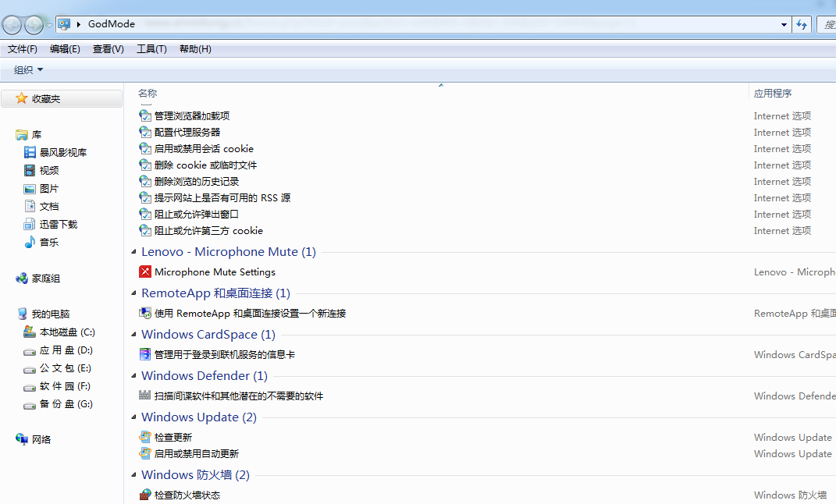
Task: Open the 备份盘 (G:) drive
Action: (x=58, y=404)
